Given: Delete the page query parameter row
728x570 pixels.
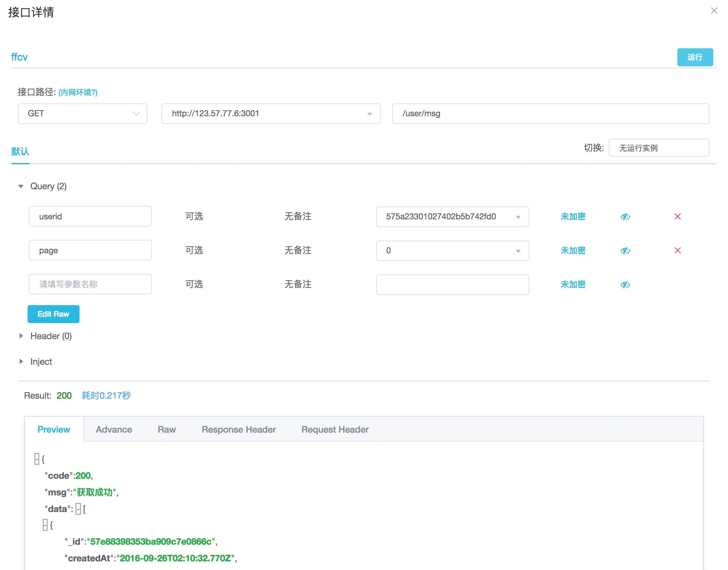Looking at the screenshot, I should tap(677, 250).
